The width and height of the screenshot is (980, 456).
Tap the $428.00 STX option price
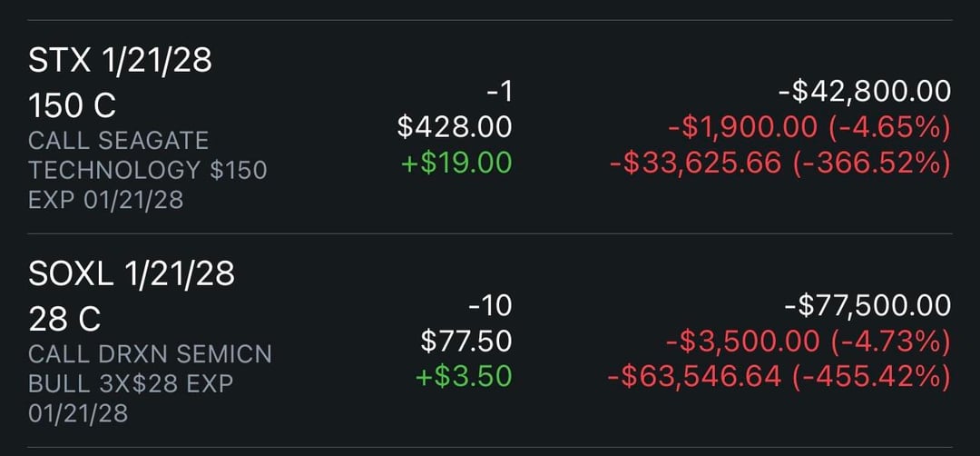[x=455, y=127]
